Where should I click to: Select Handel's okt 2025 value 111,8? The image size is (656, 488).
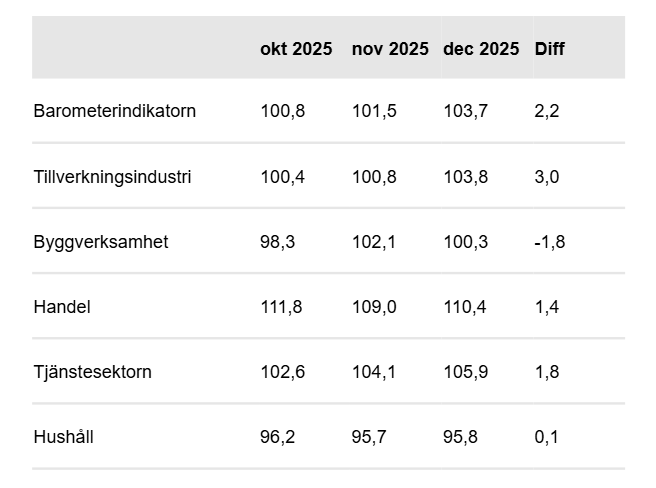tap(282, 307)
